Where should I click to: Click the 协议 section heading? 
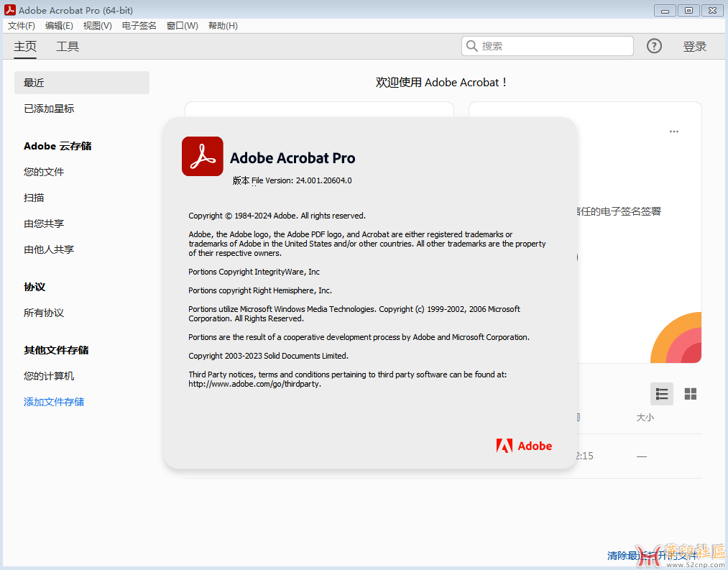34,287
